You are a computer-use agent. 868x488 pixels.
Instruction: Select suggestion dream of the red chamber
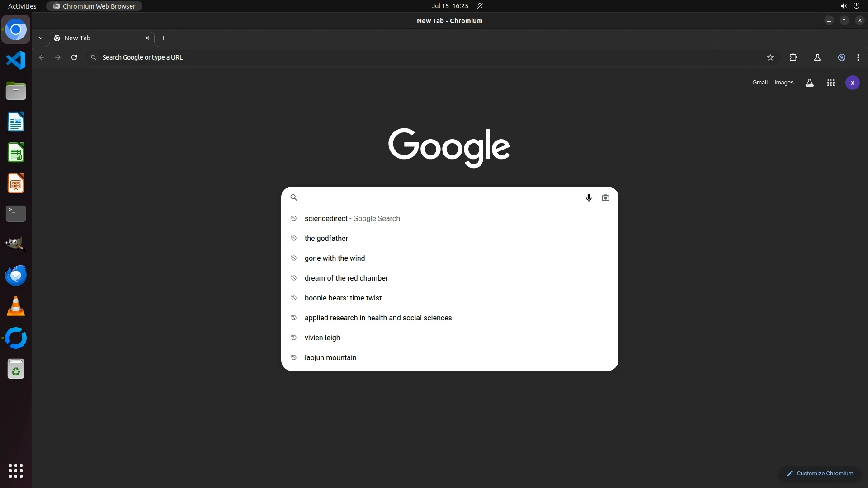tap(449, 278)
